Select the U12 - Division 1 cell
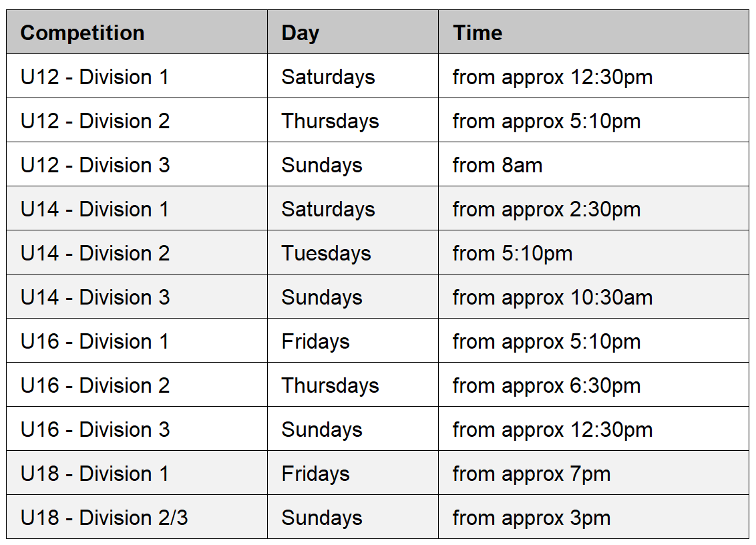This screenshot has width=756, height=545. (137, 76)
